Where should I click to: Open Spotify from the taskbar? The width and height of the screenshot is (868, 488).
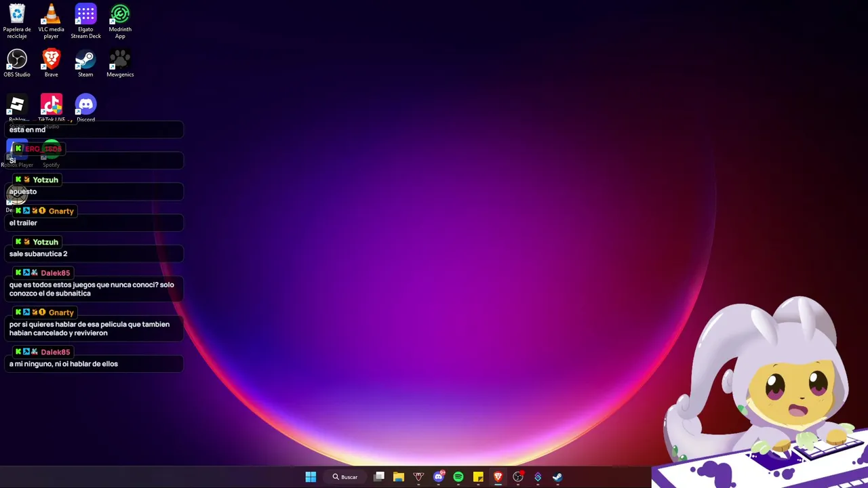[458, 477]
